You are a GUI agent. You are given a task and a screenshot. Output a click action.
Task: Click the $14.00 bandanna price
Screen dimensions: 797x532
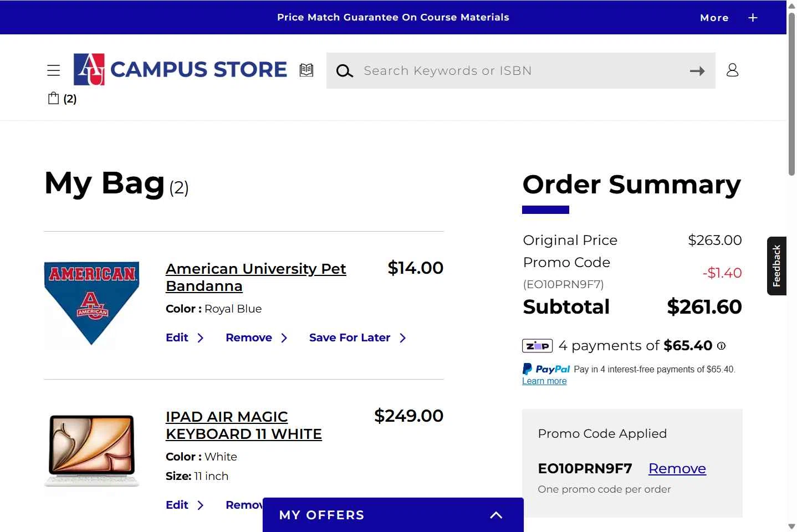tap(416, 268)
